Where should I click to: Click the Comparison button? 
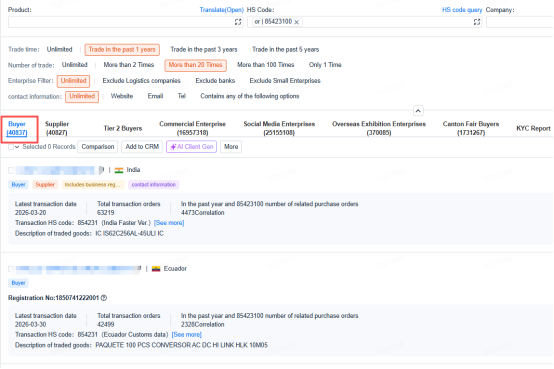tap(98, 147)
